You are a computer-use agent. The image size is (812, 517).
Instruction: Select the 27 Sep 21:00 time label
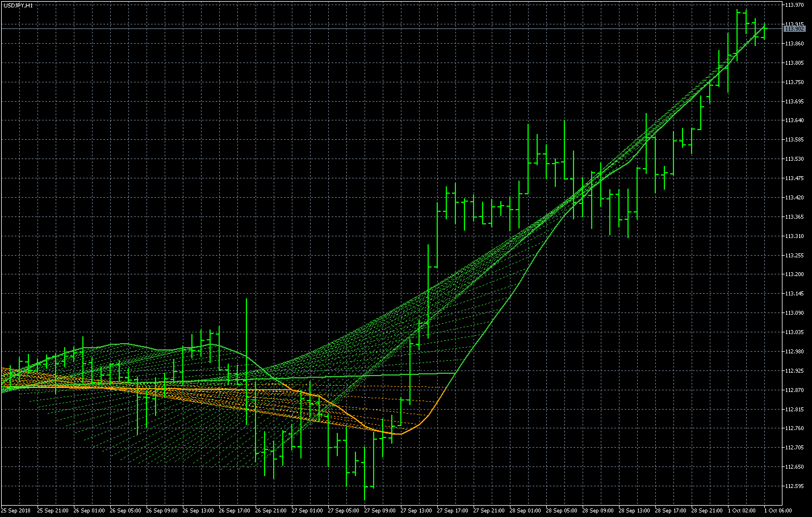[x=489, y=511]
